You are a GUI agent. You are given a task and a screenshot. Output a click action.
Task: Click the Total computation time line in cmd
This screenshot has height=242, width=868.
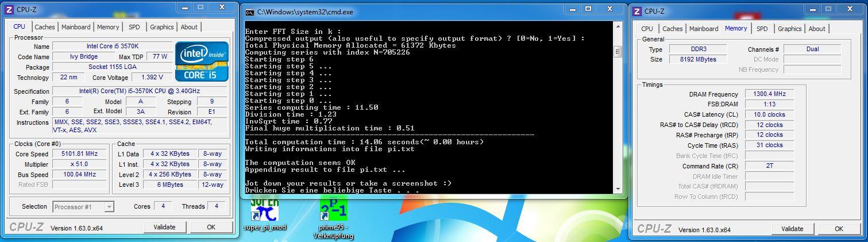(x=364, y=142)
